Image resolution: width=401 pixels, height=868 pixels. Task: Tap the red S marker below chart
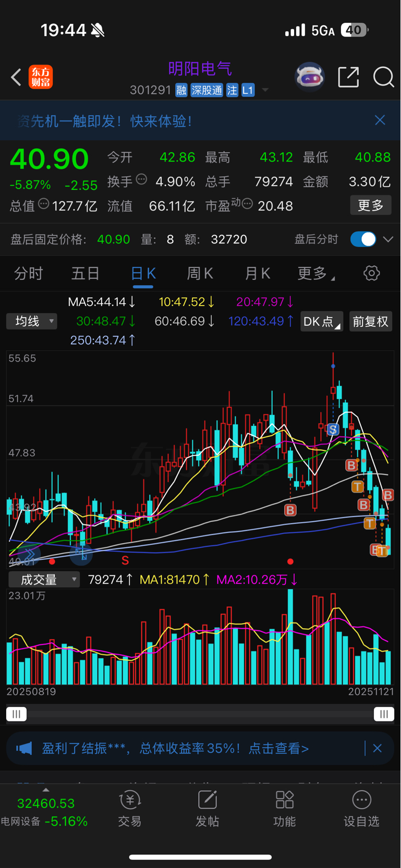(x=125, y=561)
